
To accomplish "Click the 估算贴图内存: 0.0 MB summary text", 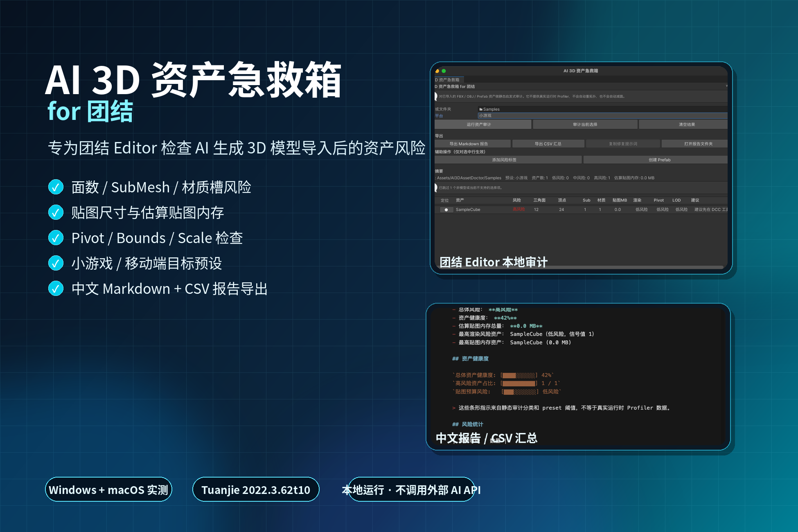I will tap(634, 178).
